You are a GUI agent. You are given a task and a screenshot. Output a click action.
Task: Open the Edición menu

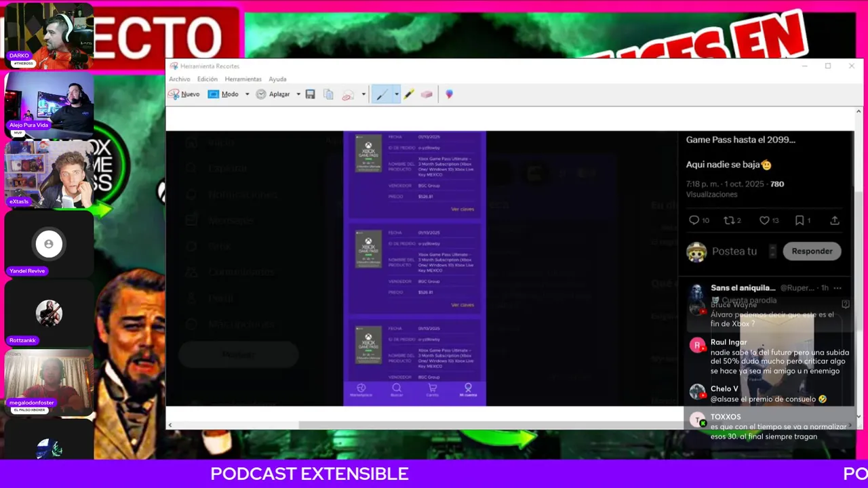click(x=208, y=79)
